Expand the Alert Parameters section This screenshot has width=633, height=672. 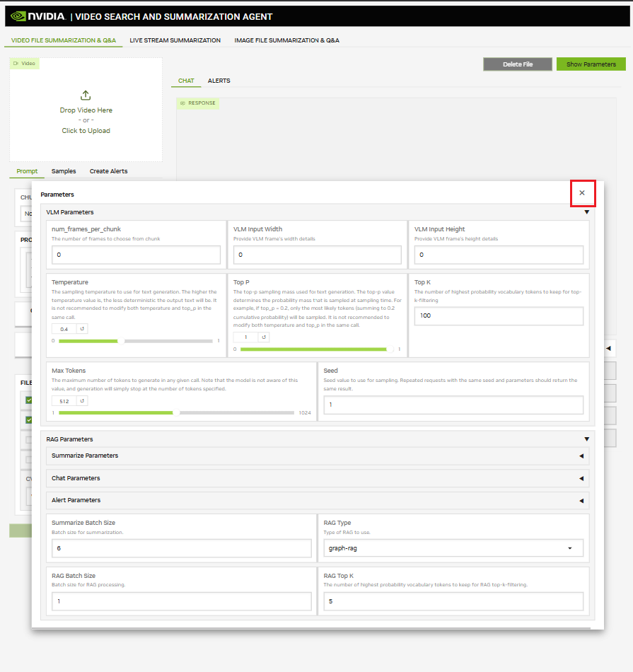(581, 501)
